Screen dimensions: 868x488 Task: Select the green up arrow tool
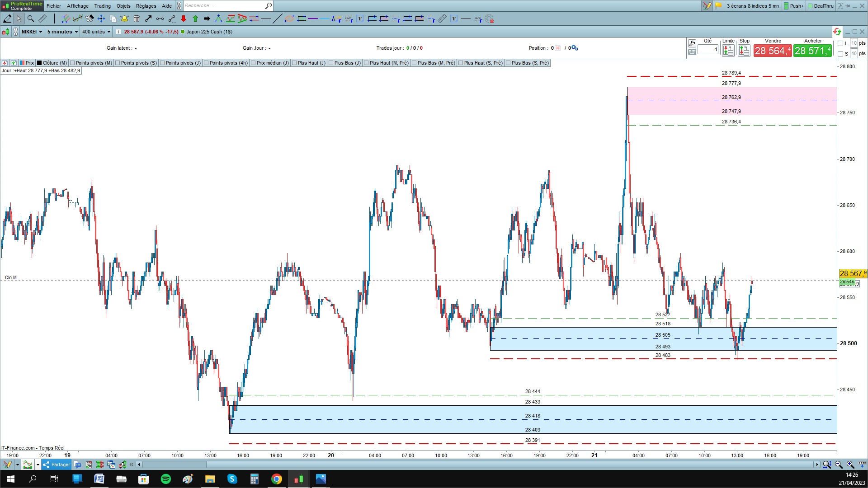coord(195,19)
